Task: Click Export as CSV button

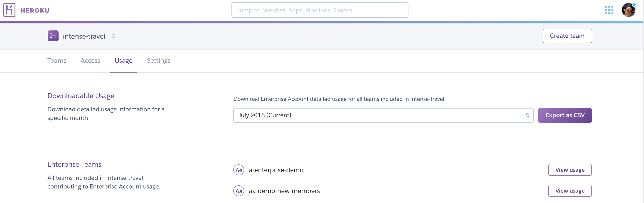Action: (x=565, y=115)
